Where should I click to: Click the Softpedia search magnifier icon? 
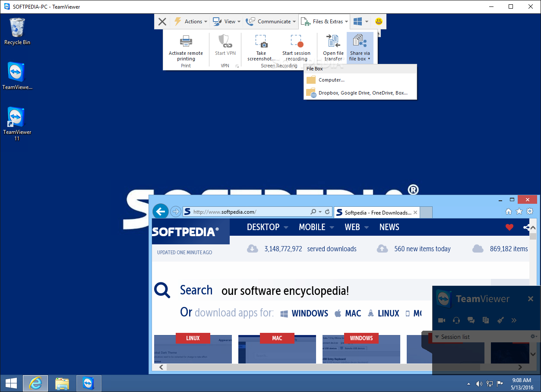[x=162, y=290]
